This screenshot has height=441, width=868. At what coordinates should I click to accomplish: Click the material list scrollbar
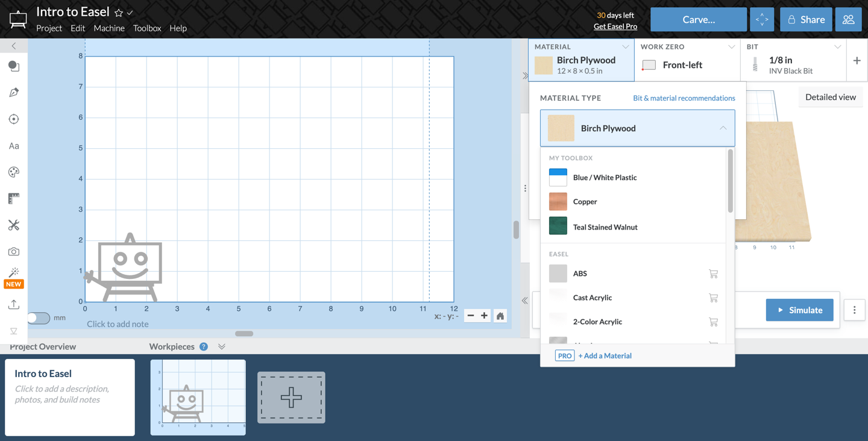coord(731,181)
